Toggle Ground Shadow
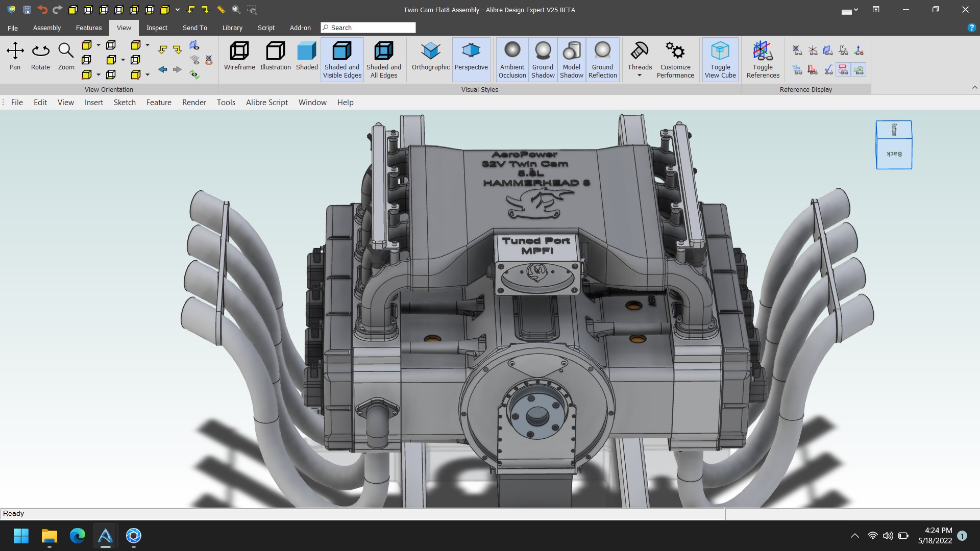This screenshot has width=980, height=551. coord(543,60)
